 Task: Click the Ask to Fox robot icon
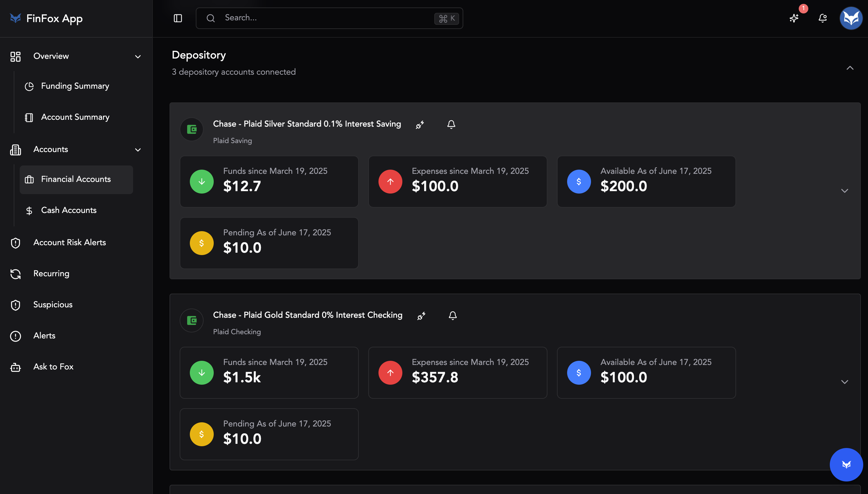tap(16, 367)
